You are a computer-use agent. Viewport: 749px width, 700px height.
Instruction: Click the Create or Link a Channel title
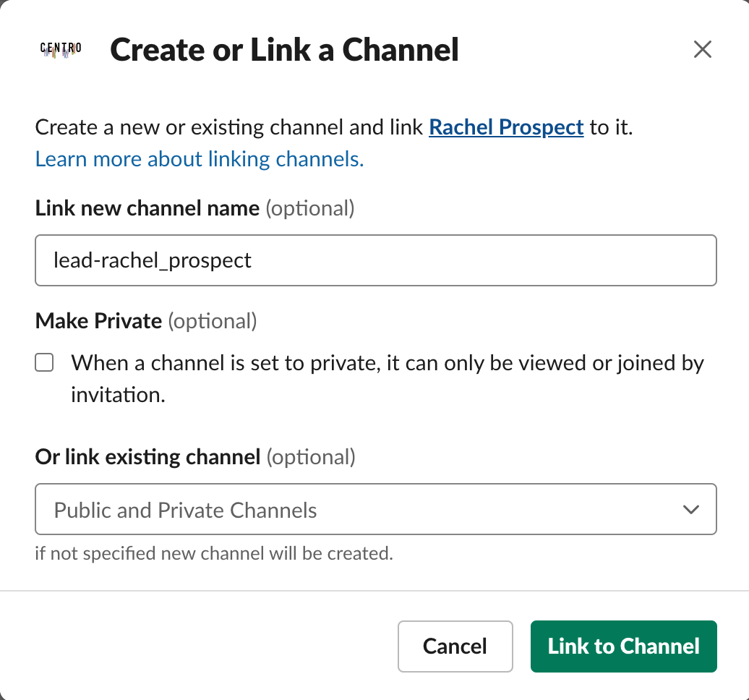(x=284, y=50)
